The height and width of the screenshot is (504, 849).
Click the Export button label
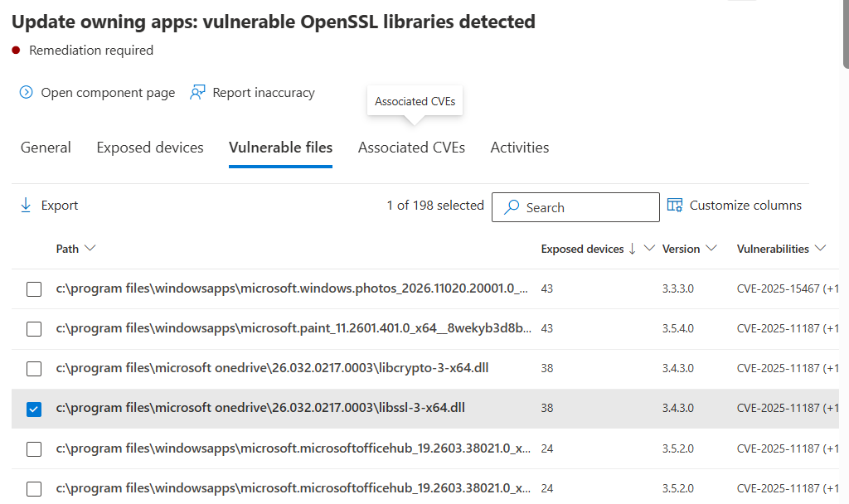[x=60, y=206]
